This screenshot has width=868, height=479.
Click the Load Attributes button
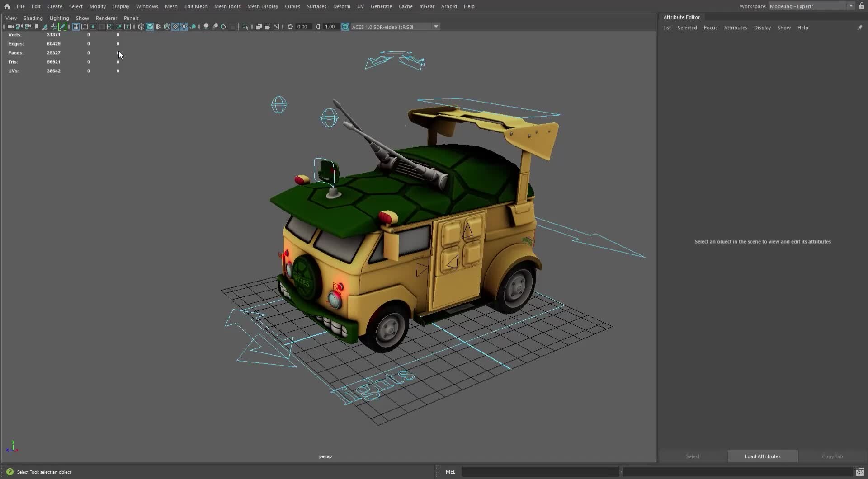click(x=763, y=456)
